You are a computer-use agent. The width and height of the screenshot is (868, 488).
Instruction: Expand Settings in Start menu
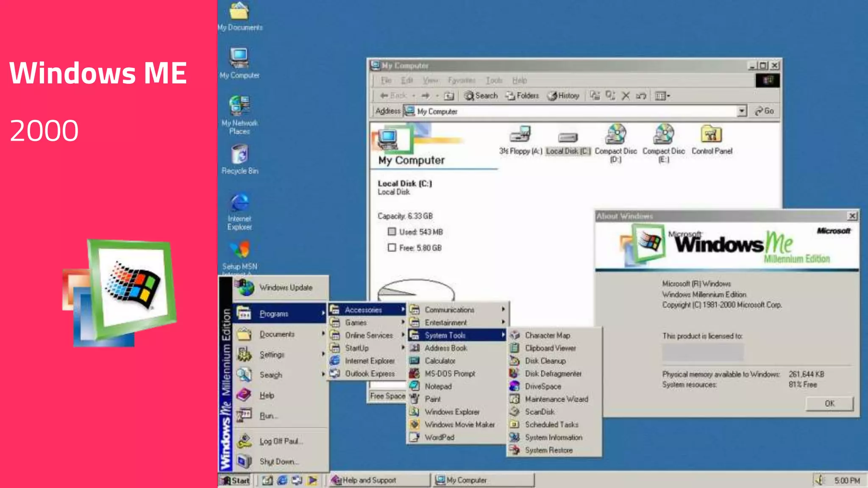tap(280, 355)
